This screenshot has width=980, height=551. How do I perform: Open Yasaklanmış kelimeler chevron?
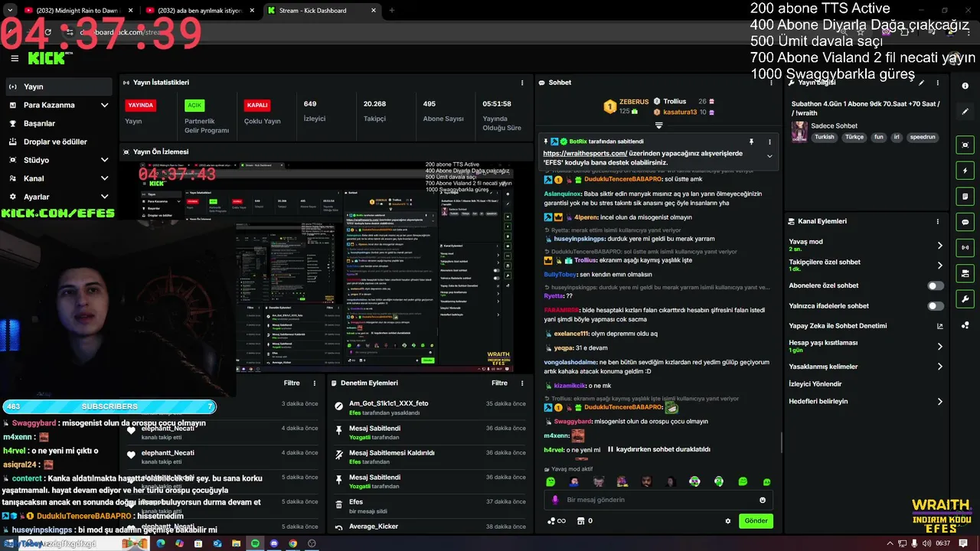click(x=940, y=367)
